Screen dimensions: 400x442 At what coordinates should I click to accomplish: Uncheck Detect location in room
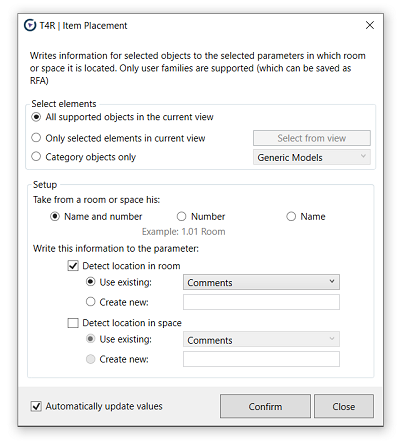click(x=73, y=266)
